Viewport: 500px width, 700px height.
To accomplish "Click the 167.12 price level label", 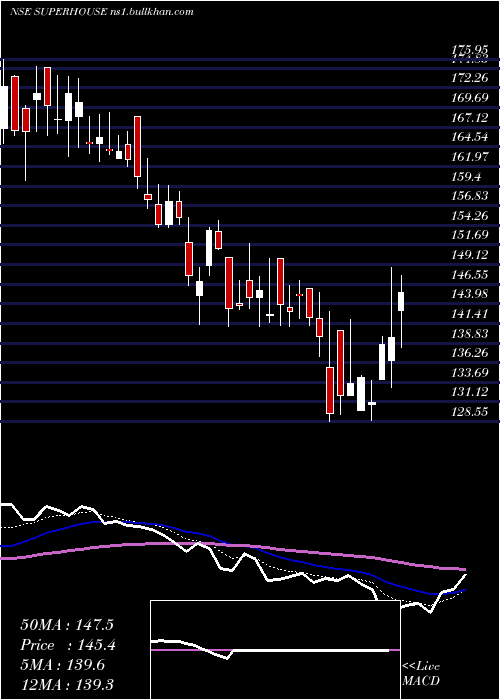I will (x=470, y=117).
